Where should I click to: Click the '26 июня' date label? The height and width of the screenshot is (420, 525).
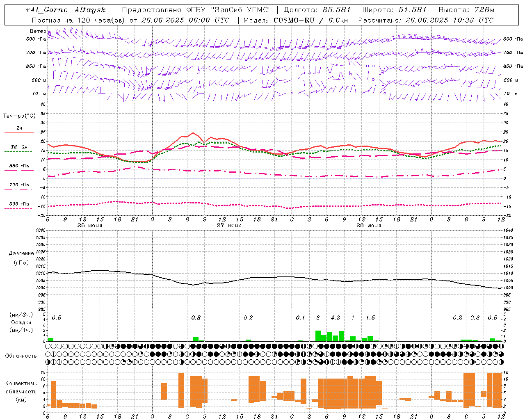90,225
